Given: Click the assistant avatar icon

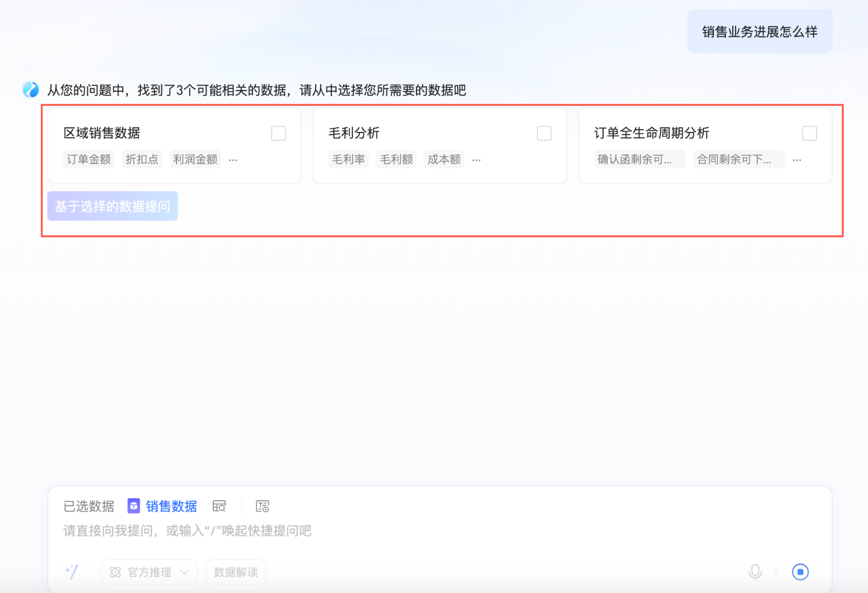Looking at the screenshot, I should point(31,89).
